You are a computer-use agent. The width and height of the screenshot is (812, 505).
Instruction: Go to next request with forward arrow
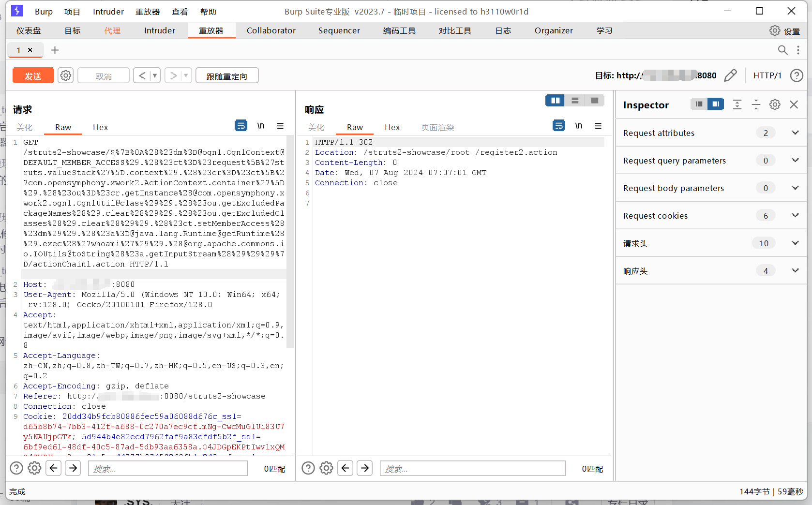click(173, 75)
